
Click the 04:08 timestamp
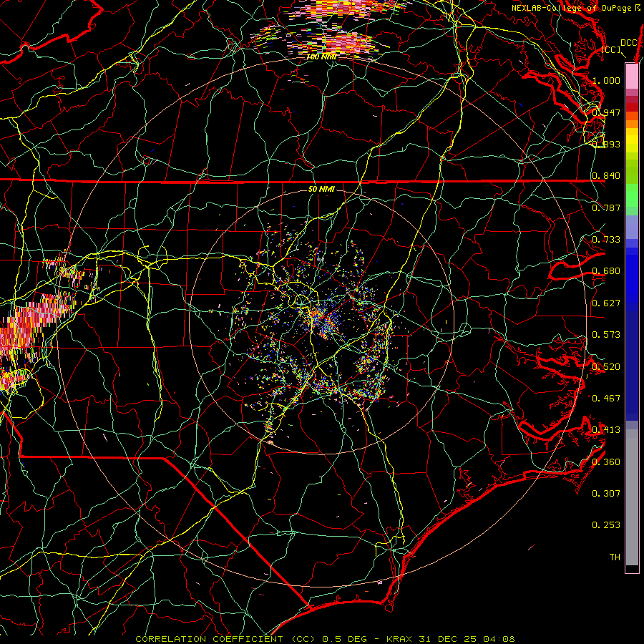498,639
